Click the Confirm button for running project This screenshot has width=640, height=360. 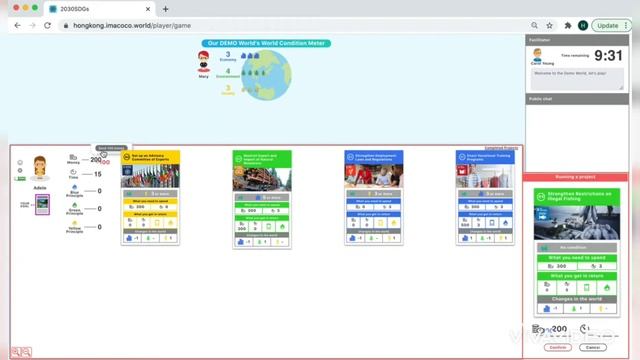tap(557, 347)
